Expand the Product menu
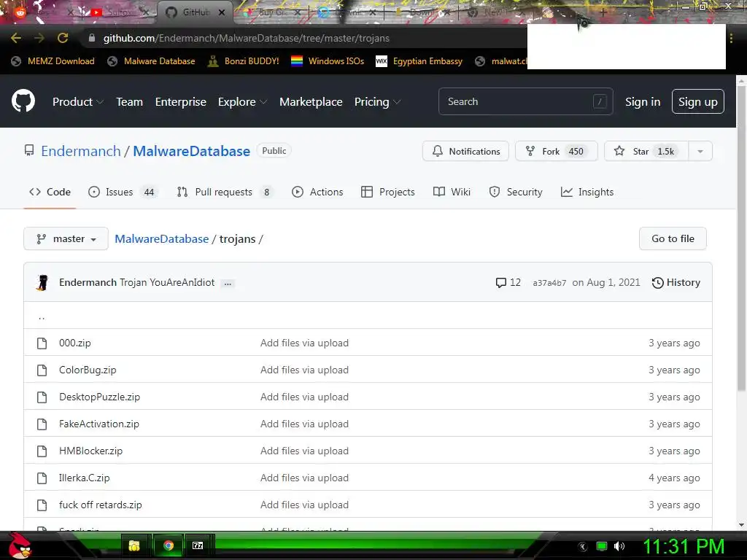The image size is (747, 560). point(78,102)
